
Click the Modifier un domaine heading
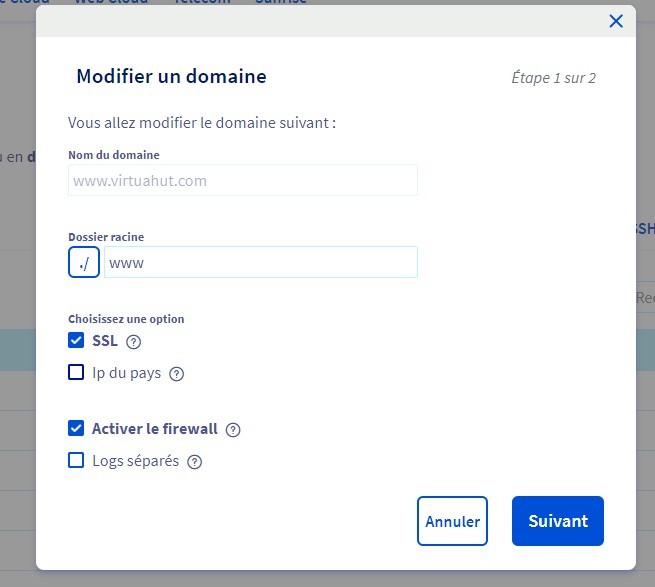point(171,76)
